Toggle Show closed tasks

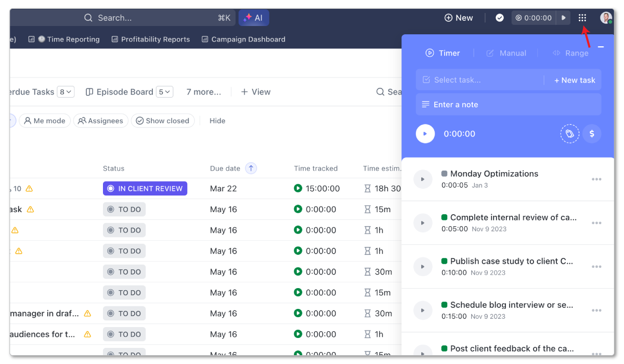[x=163, y=120]
